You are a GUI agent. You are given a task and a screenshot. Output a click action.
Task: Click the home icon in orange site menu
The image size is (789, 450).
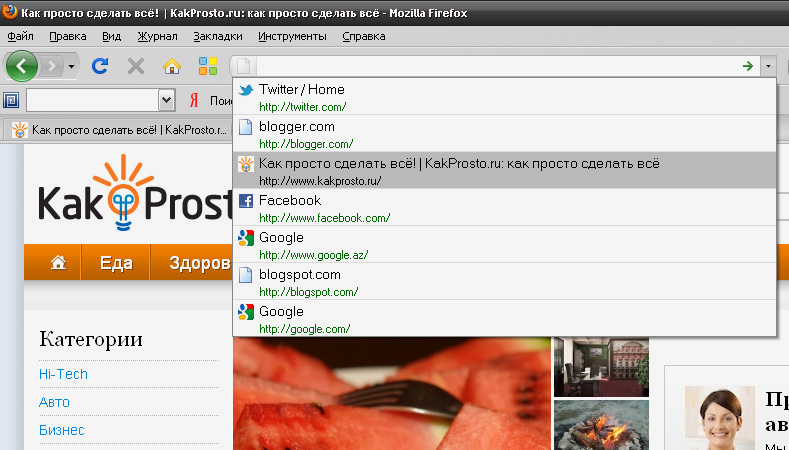tap(58, 262)
